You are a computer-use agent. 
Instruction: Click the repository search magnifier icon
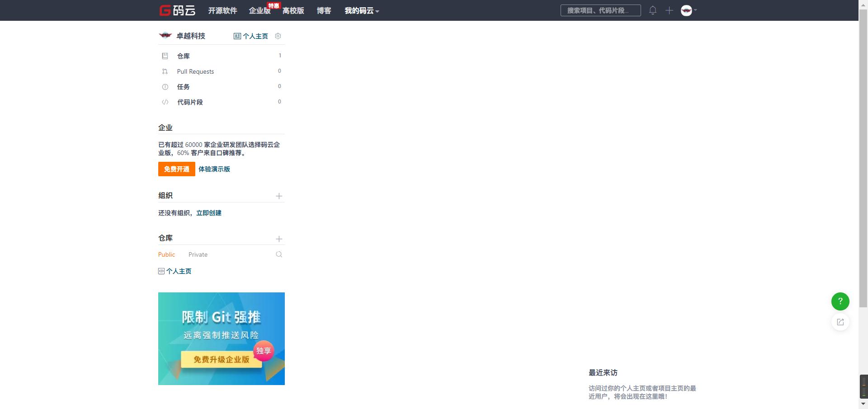279,254
